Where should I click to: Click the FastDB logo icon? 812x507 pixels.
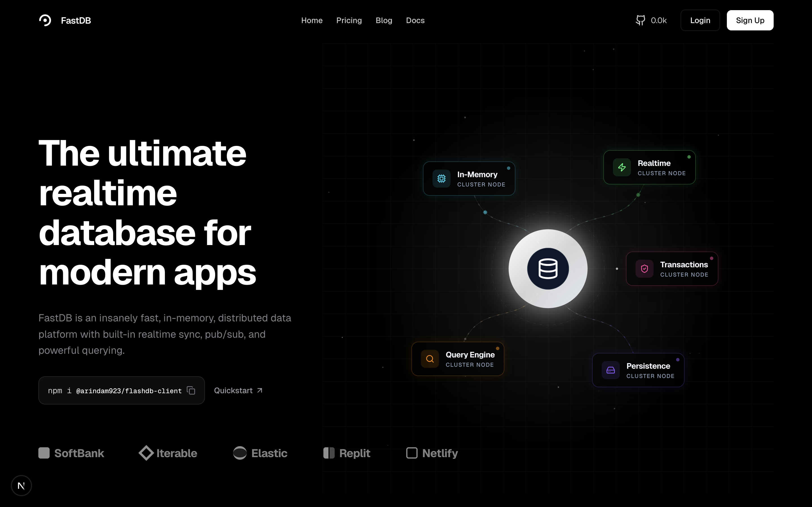pyautogui.click(x=45, y=20)
